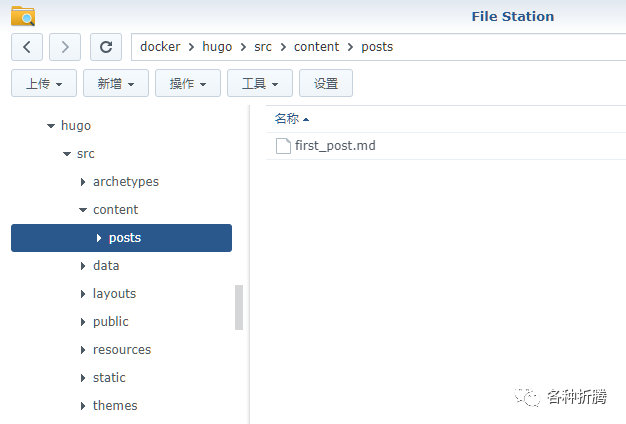This screenshot has height=424, width=626.
Task: Open the 新增 create dropdown
Action: tap(116, 84)
